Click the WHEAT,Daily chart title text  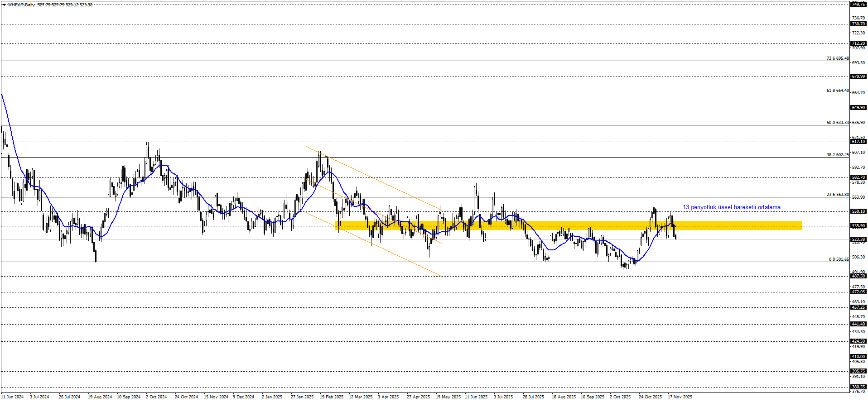tap(21, 5)
